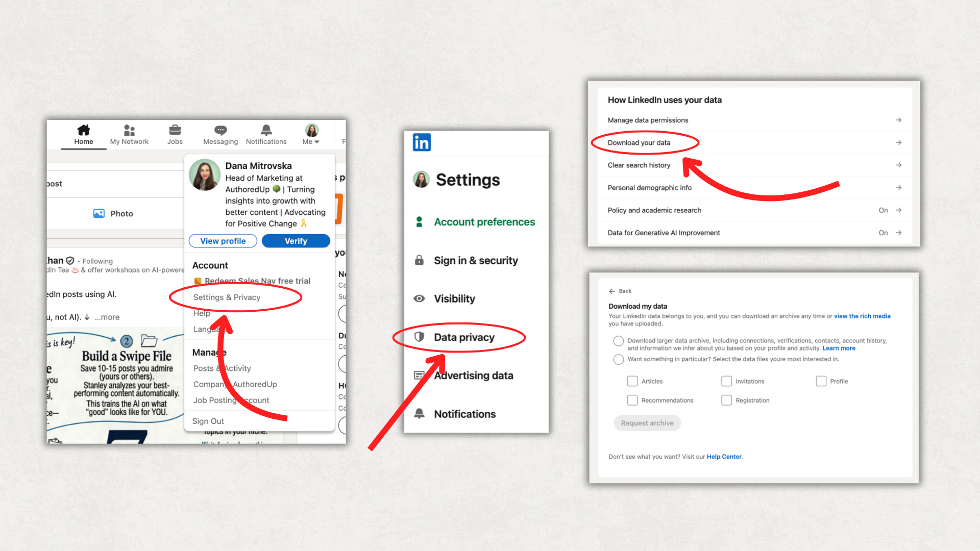Open Company: AuthoredUp menu entry

[235, 384]
